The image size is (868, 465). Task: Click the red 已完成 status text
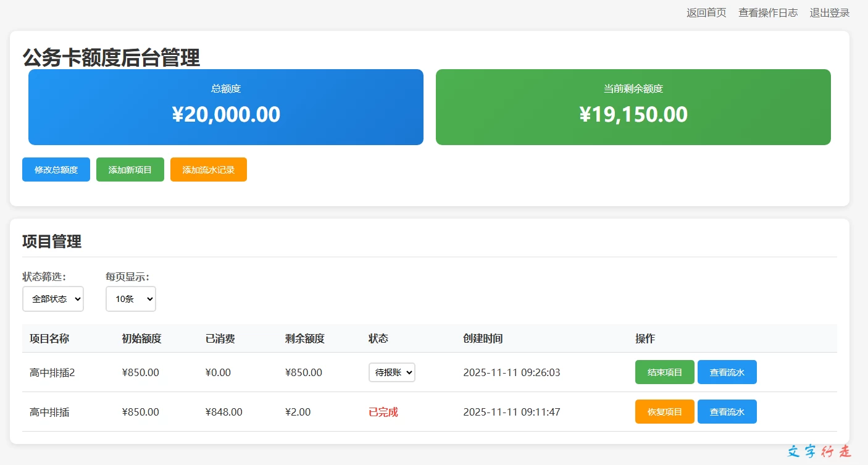(x=383, y=412)
